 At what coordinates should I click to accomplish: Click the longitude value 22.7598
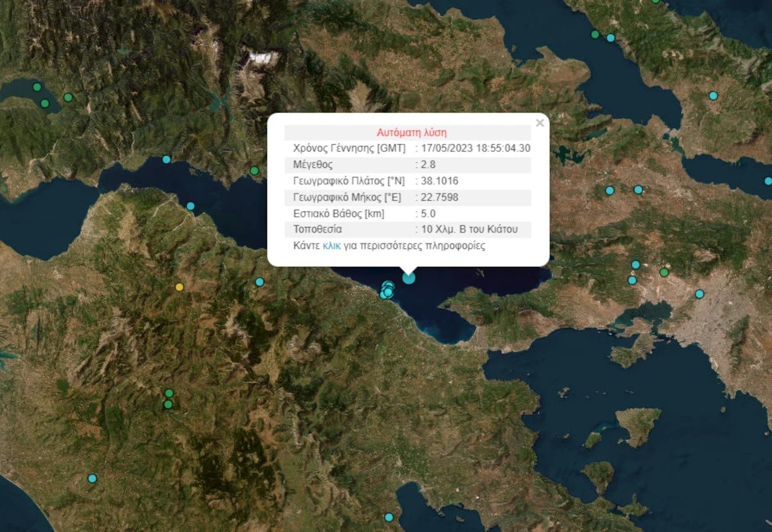pyautogui.click(x=439, y=197)
